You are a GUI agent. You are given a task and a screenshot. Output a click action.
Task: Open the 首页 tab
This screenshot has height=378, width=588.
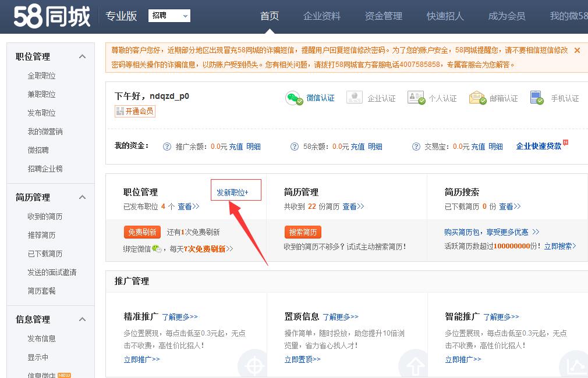(269, 16)
